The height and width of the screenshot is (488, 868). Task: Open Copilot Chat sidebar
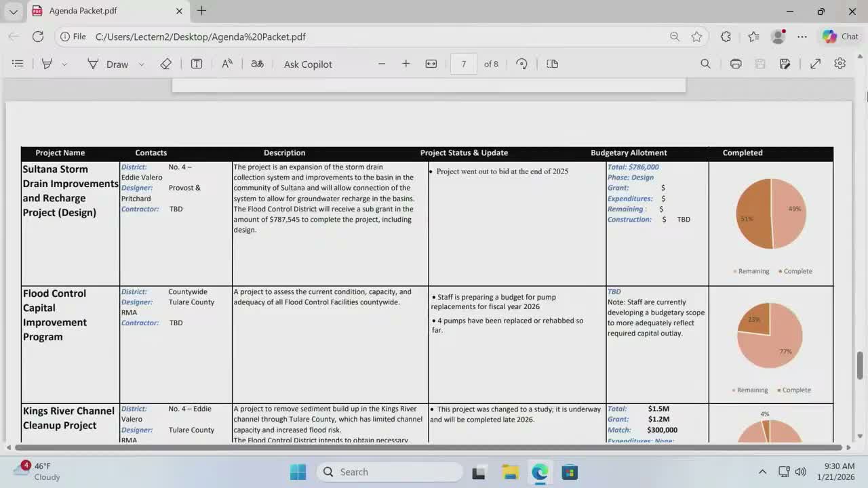click(840, 37)
